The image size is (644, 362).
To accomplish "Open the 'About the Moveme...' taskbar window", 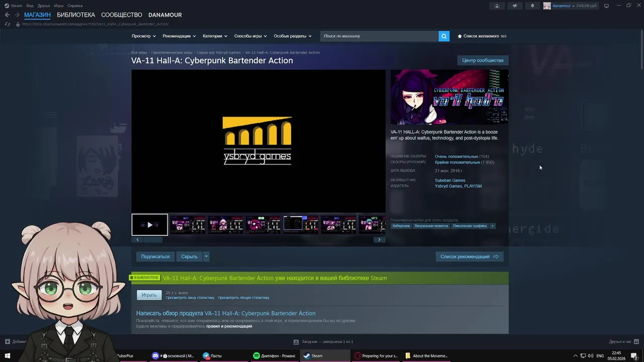I will tap(426, 356).
